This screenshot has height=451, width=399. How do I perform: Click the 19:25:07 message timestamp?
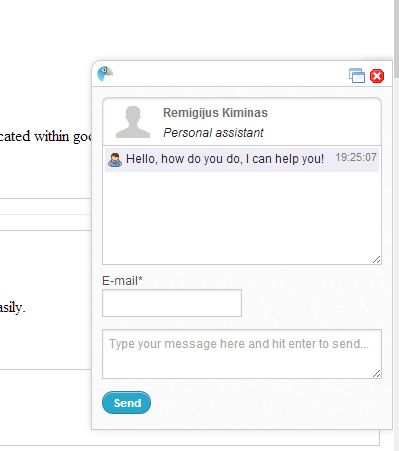tap(356, 157)
